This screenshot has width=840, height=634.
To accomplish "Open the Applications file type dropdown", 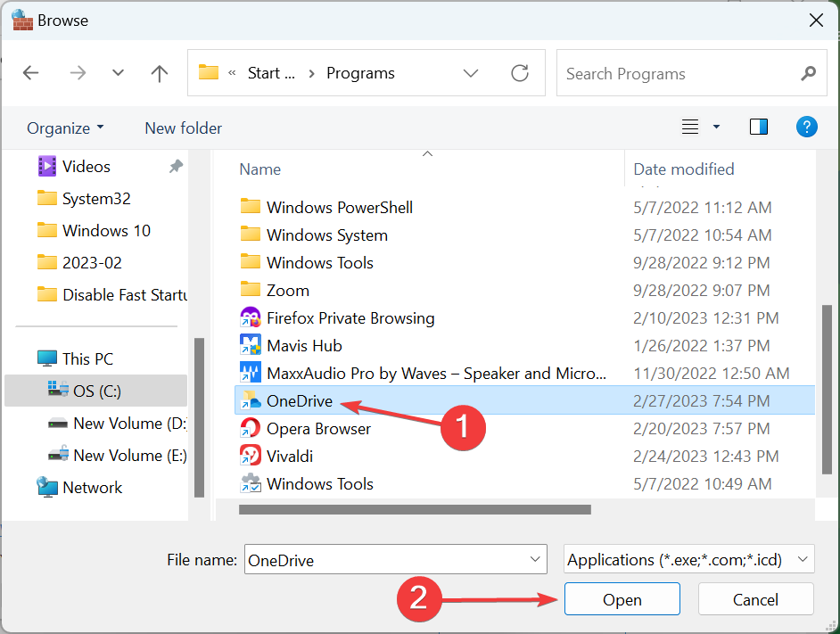I will pos(689,559).
